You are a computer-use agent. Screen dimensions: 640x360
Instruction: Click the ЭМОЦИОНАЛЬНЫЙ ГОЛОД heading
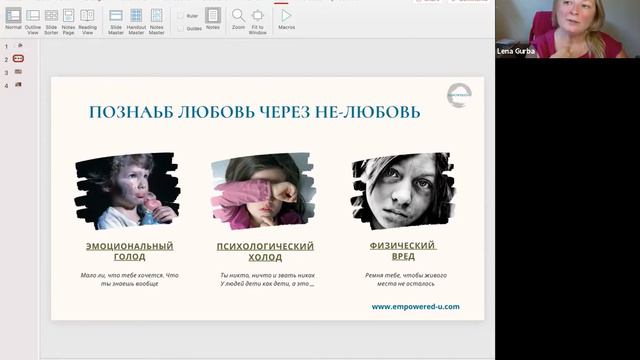[x=130, y=251]
